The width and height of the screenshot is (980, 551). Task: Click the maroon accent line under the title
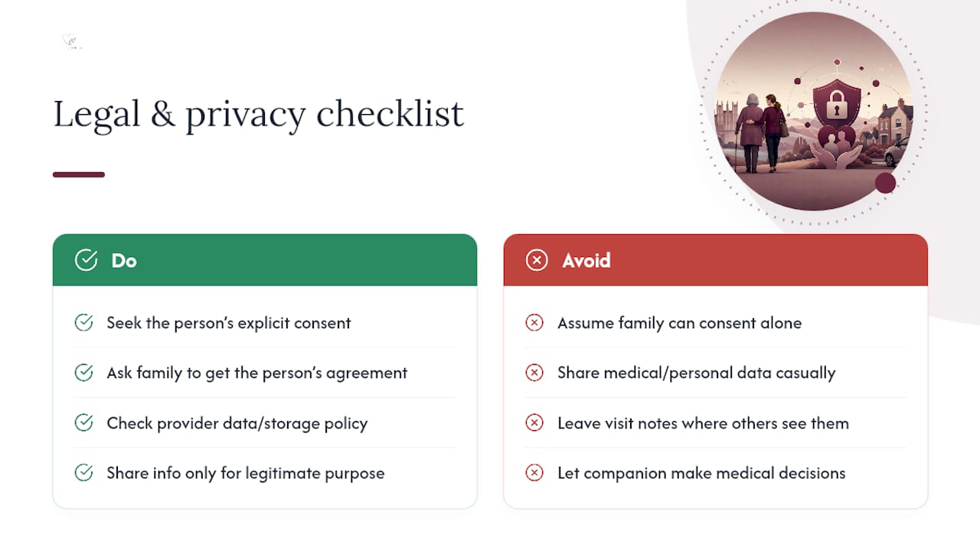[79, 174]
